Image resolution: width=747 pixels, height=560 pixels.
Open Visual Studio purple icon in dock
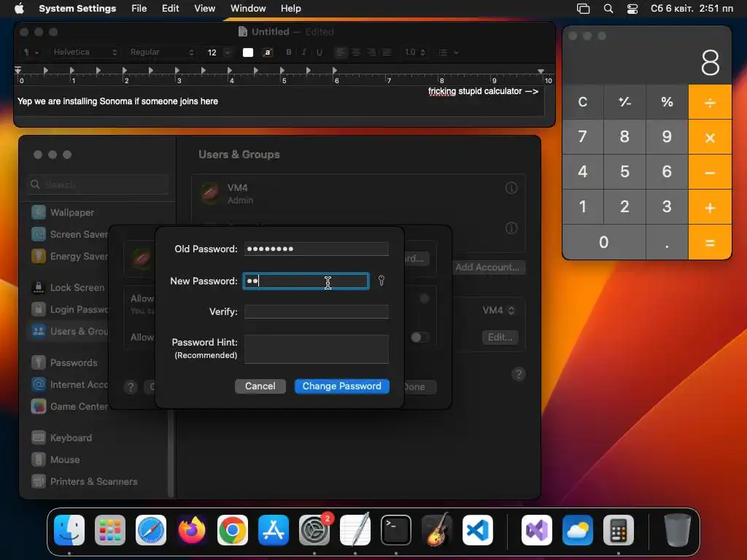tap(537, 530)
